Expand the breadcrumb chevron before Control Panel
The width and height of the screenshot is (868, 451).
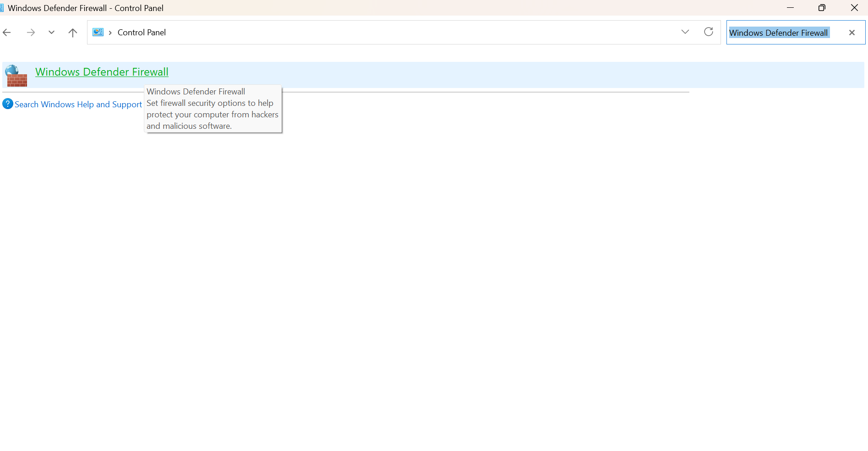pyautogui.click(x=110, y=33)
